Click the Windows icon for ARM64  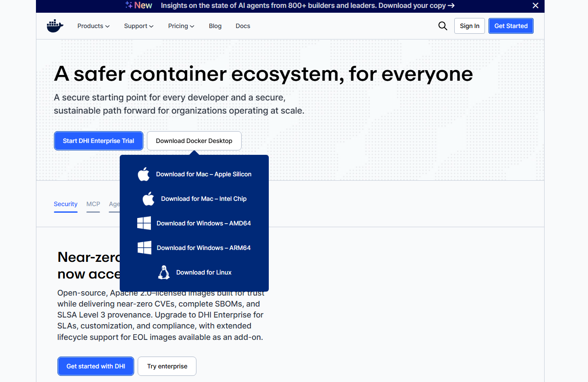pyautogui.click(x=144, y=248)
